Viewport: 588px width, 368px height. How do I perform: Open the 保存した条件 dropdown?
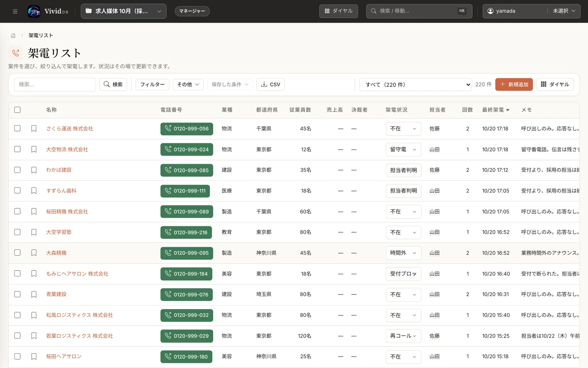pos(230,85)
